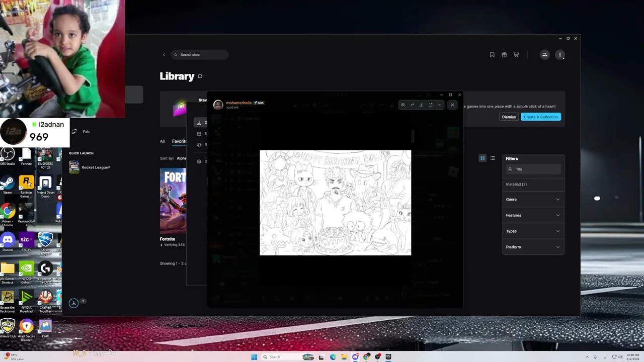Open the Windows Start menu
This screenshot has width=644, height=362.
click(254, 357)
